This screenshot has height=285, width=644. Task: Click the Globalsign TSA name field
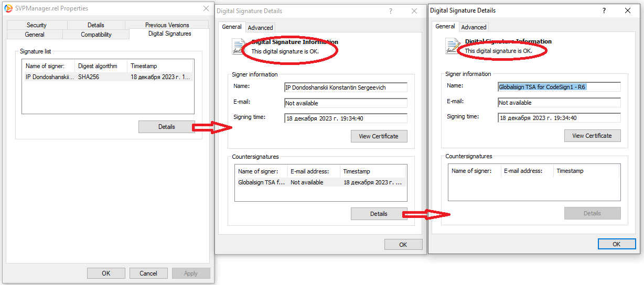tap(559, 87)
